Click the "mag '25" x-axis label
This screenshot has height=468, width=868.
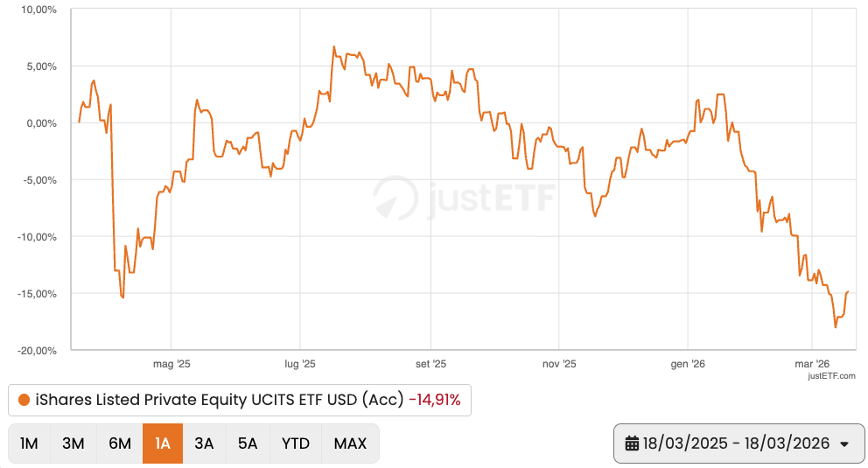(171, 363)
